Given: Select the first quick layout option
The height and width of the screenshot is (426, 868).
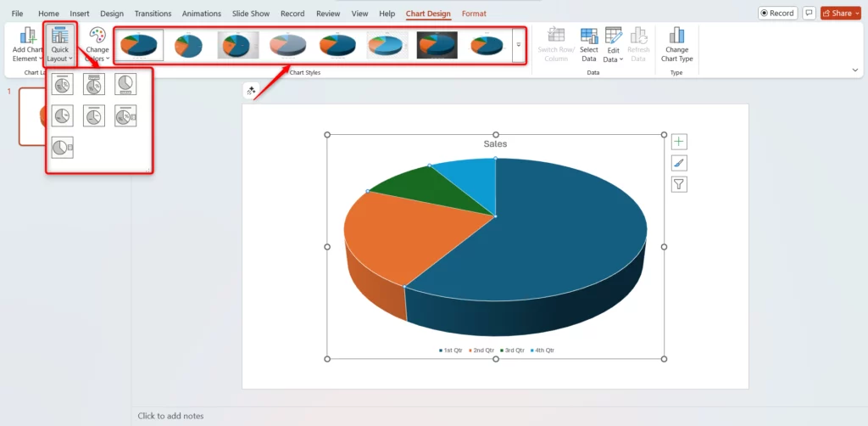Looking at the screenshot, I should click(x=62, y=84).
